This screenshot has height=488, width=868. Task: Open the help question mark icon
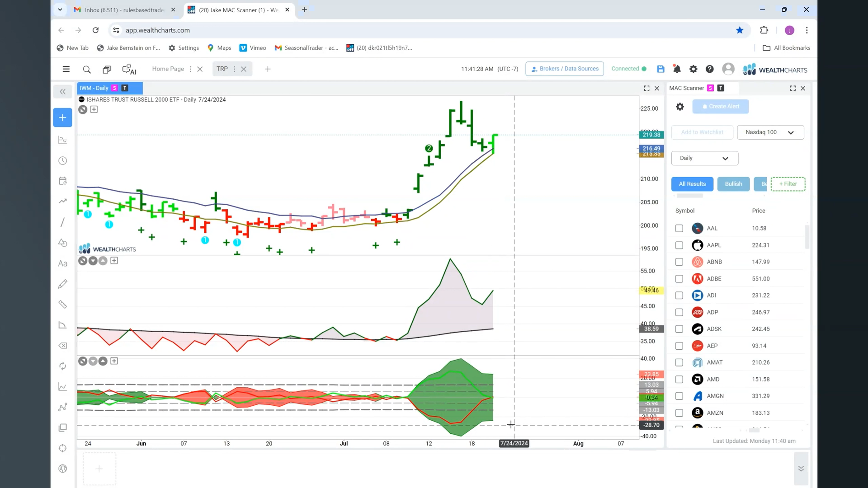[x=710, y=69]
